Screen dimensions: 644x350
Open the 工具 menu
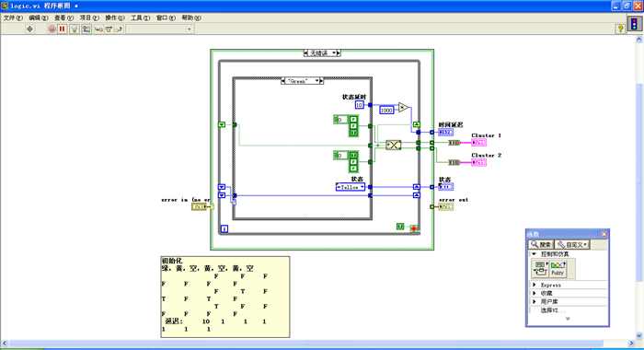click(x=140, y=17)
